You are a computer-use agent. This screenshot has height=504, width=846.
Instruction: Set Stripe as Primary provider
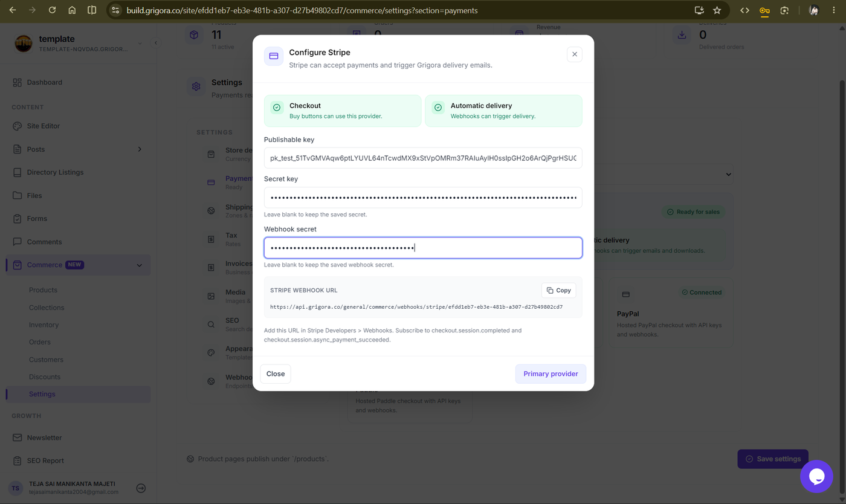pos(551,373)
